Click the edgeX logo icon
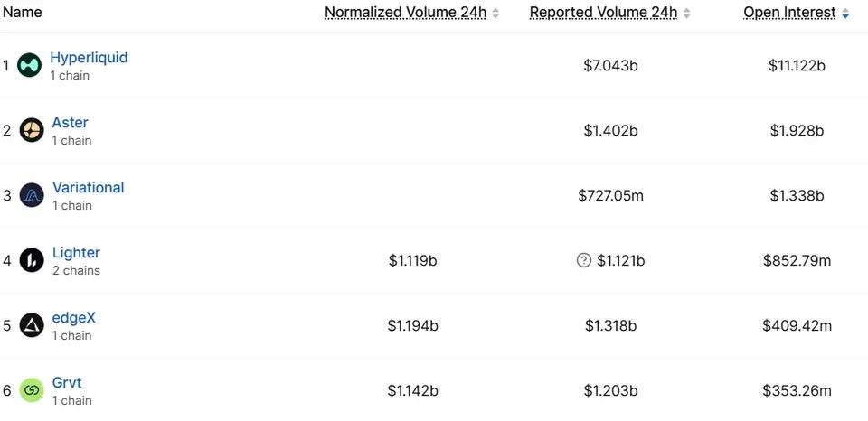 tap(32, 325)
